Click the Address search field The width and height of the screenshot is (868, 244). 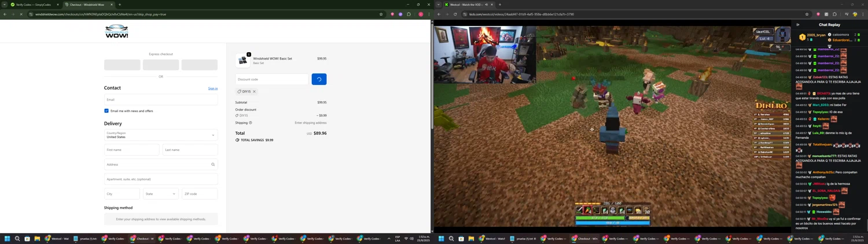[161, 164]
